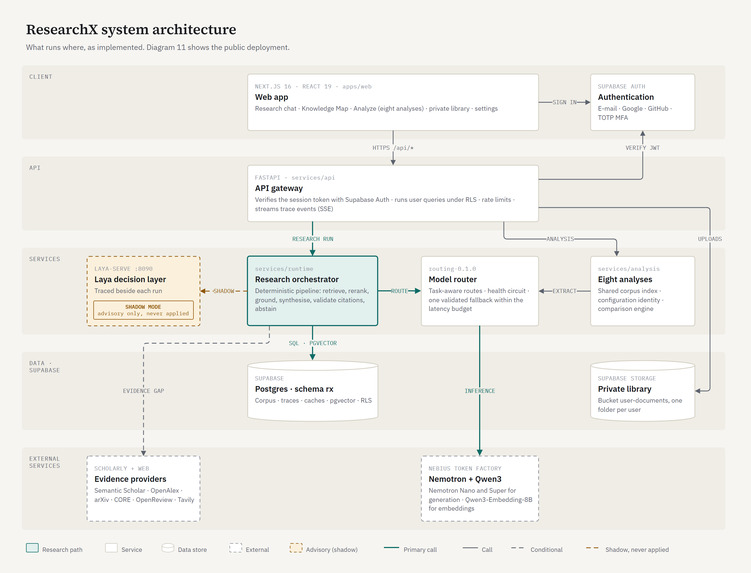Click the Conditional legend dashed line
The width and height of the screenshot is (751, 573).
coord(518,548)
